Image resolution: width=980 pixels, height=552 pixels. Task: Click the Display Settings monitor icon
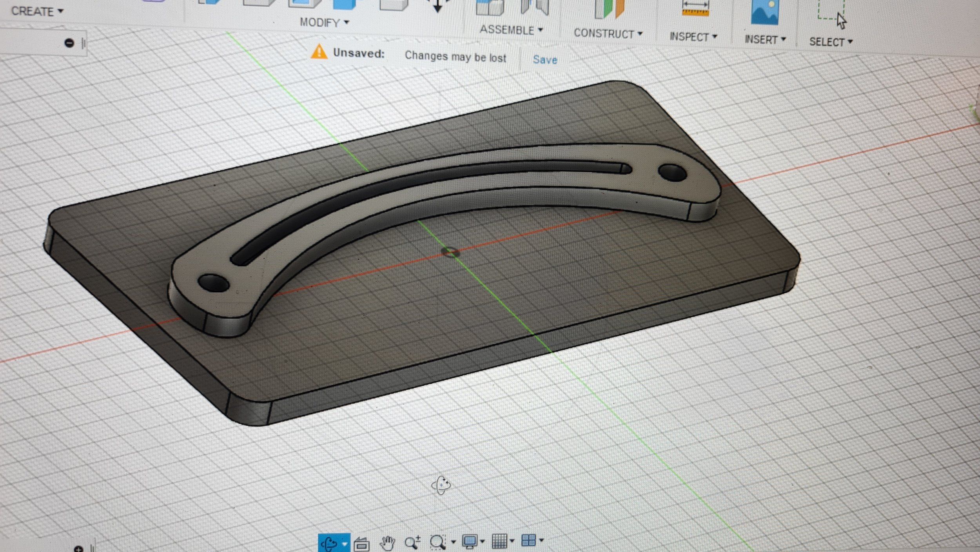click(x=470, y=541)
